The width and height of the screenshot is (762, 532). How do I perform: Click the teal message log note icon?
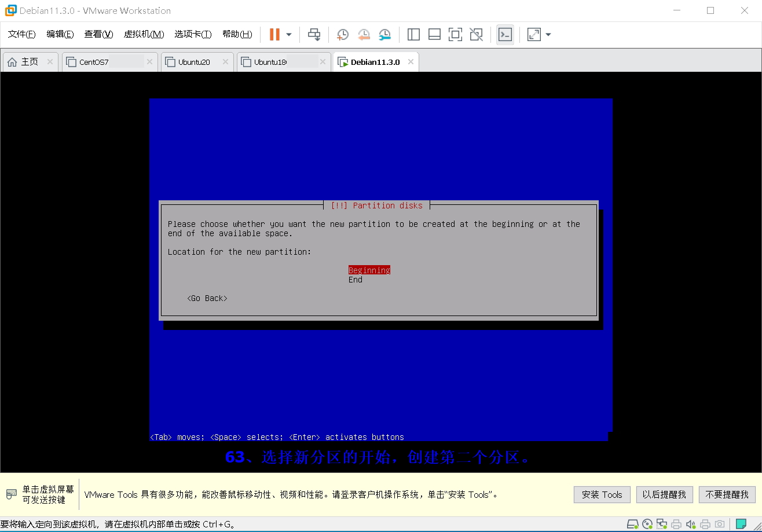point(741,524)
